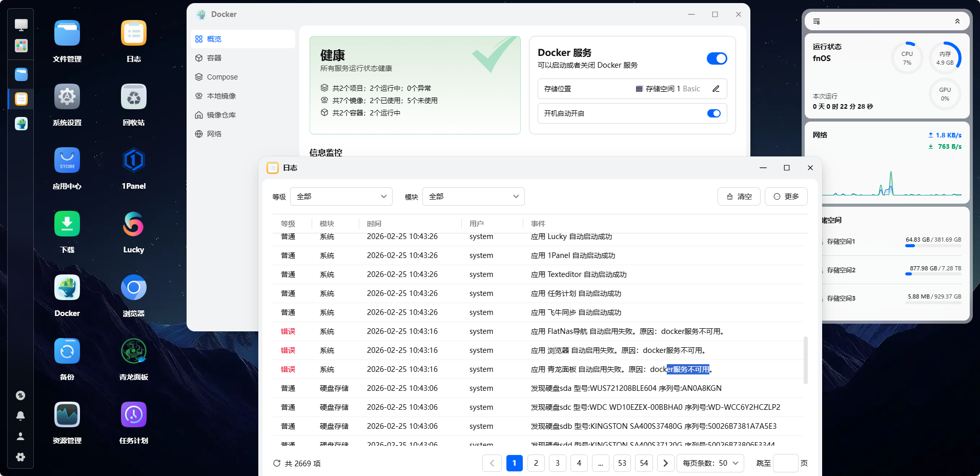Expand the 模块 filter dropdown
The height and width of the screenshot is (476, 980).
473,196
